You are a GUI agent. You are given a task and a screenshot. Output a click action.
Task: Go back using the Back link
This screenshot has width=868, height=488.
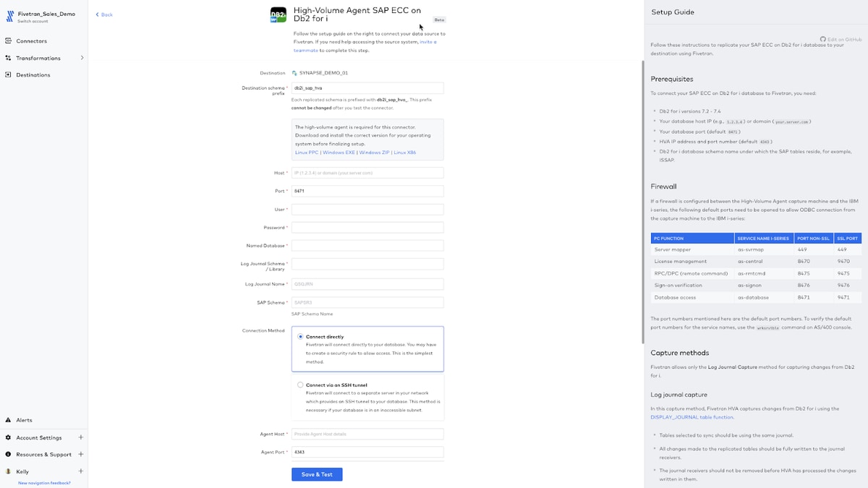coord(104,14)
